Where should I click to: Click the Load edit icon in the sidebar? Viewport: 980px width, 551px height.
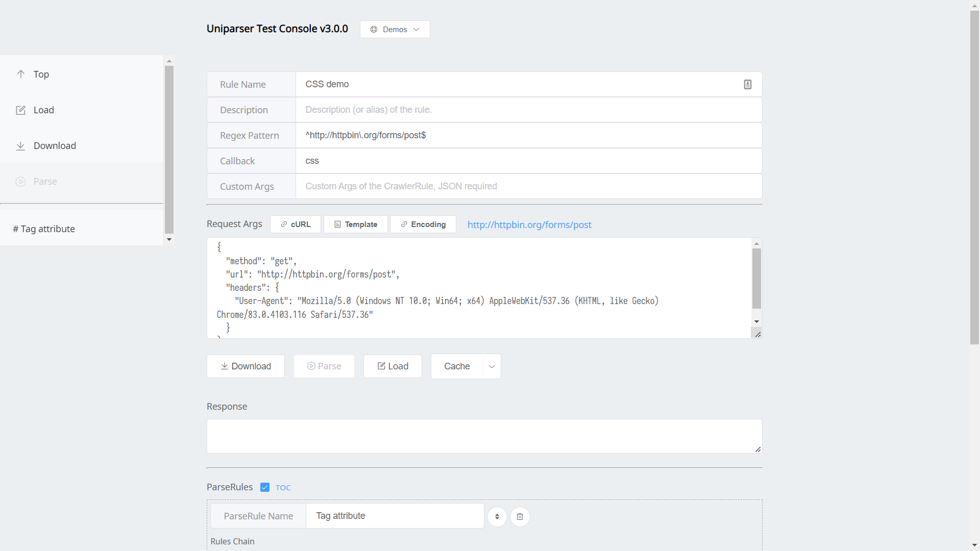20,110
